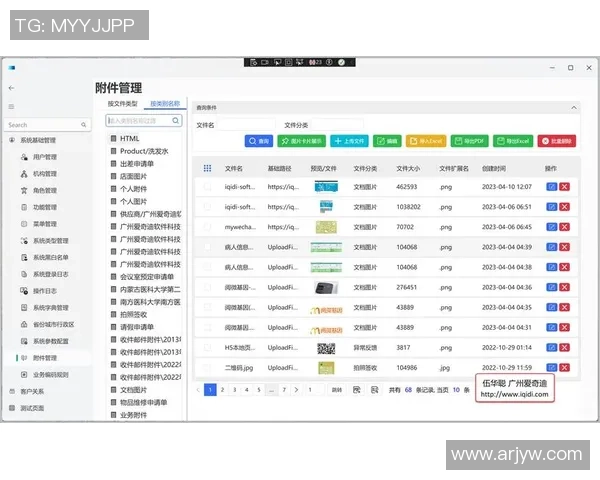Go to next page arrow
Viewport: 600px width, 480px height.
[x=296, y=390]
